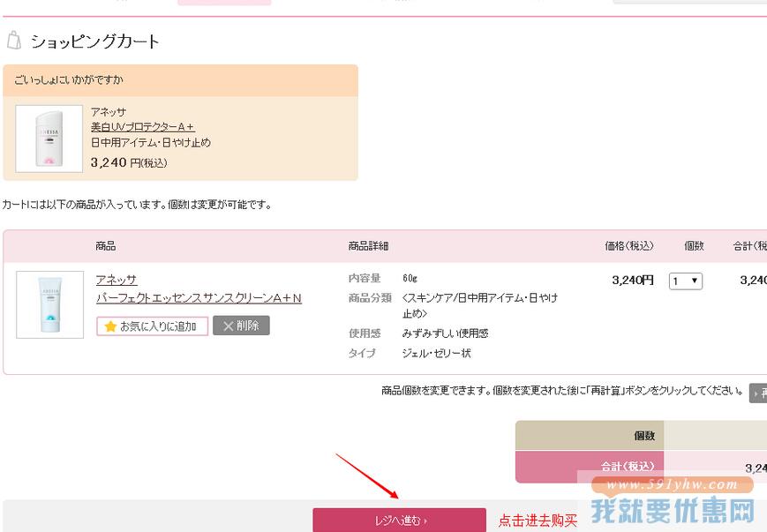Open the blue sunscreen tube thumbnail in cart

coord(50,304)
